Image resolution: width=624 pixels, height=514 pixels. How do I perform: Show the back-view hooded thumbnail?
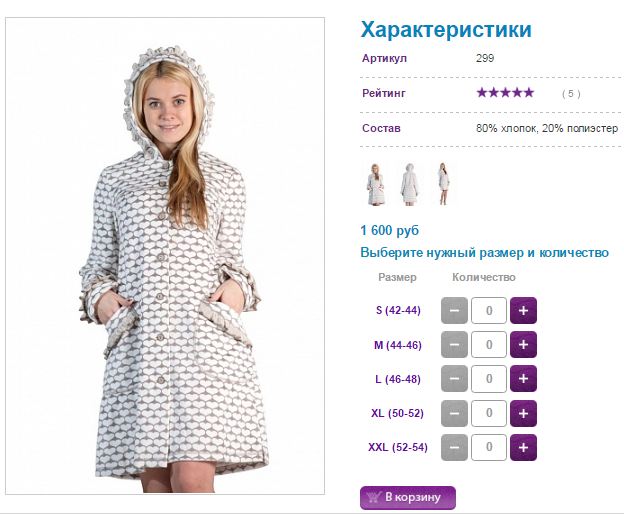click(x=409, y=184)
